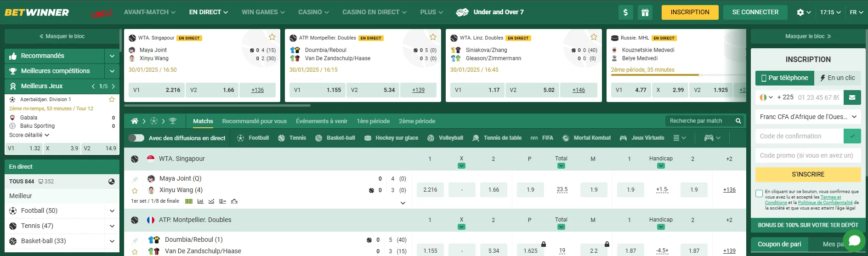868x256 pixels.
Task: Expand Basket-ball (33) in sidebar
Action: 112,241
